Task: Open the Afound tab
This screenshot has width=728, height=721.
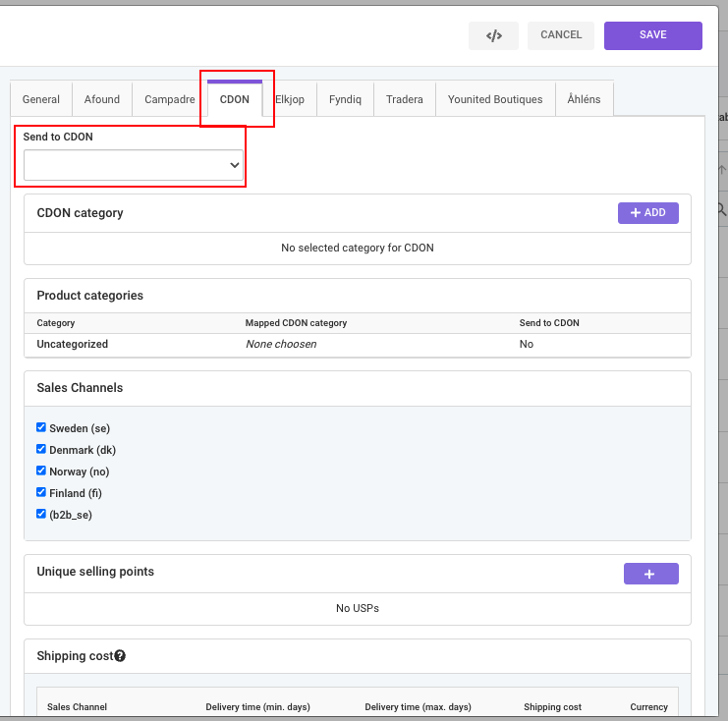Action: pos(101,99)
